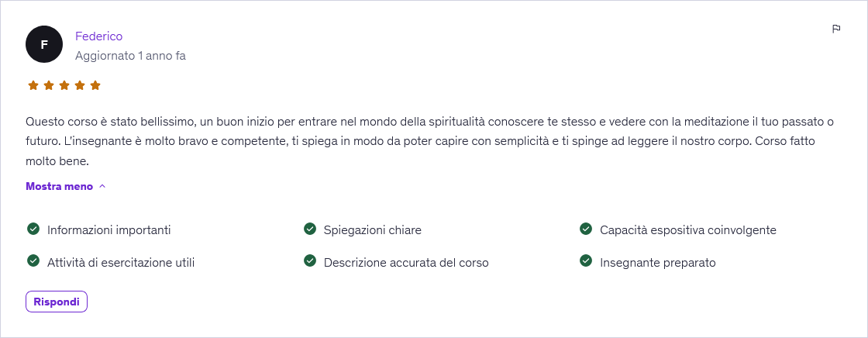Click the Spiegazioni chiare label
The width and height of the screenshot is (868, 338).
coord(373,230)
